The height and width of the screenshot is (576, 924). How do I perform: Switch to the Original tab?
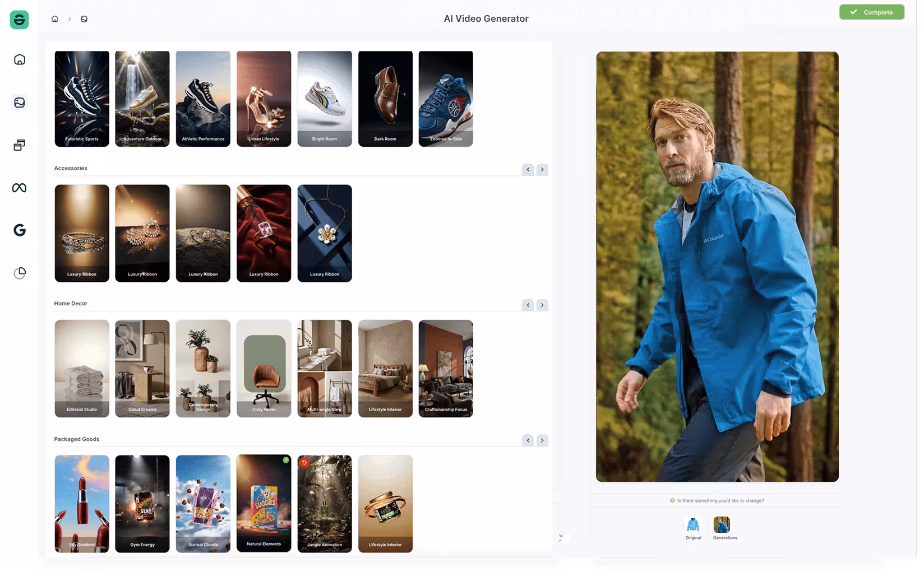click(693, 527)
